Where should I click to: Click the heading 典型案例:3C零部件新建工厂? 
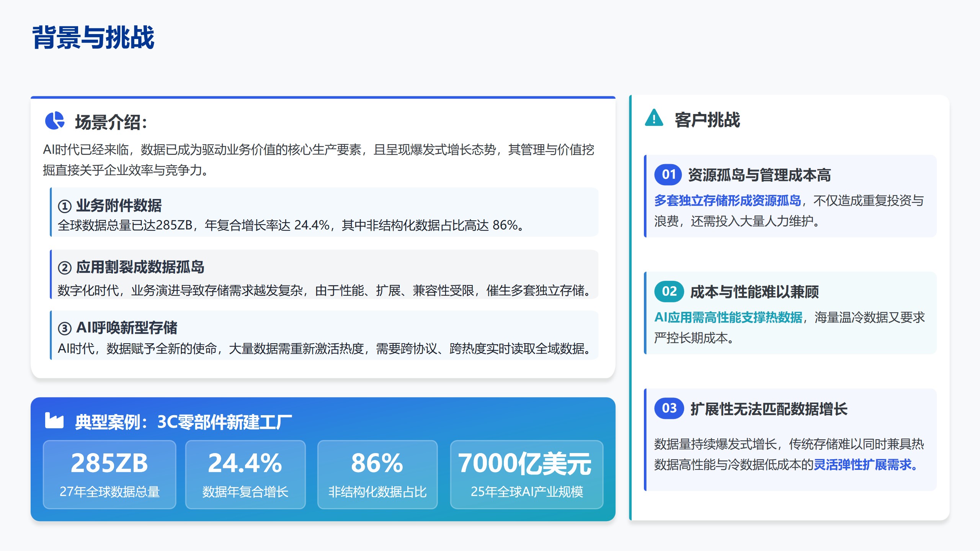coord(183,422)
